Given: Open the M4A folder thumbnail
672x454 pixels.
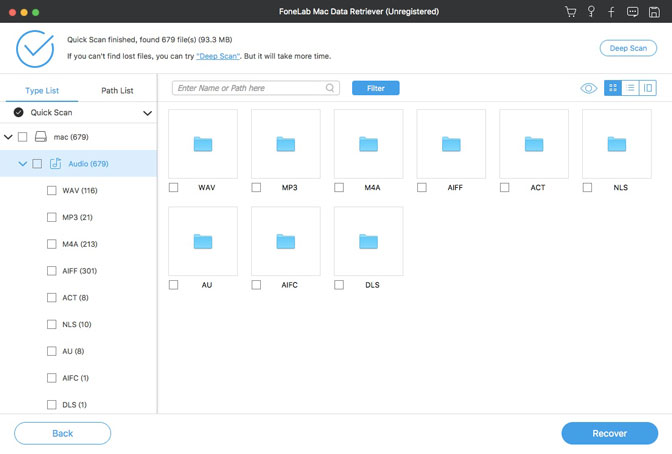Looking at the screenshot, I should [368, 144].
